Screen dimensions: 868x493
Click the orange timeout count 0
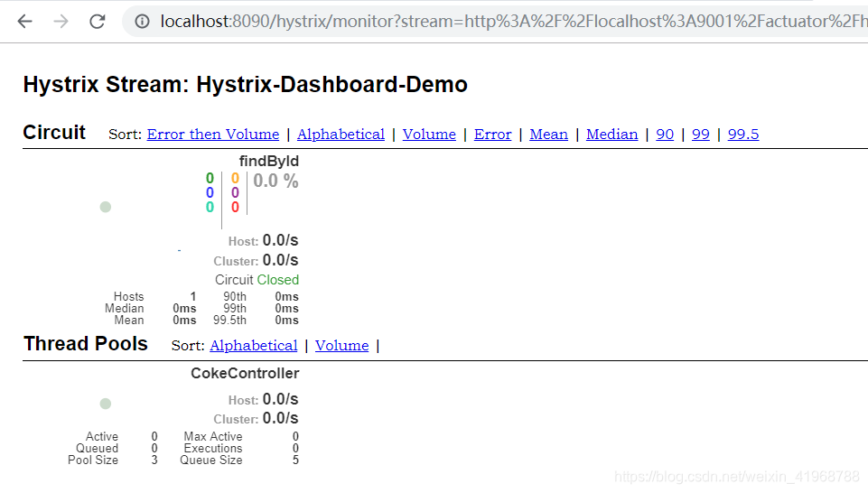click(235, 178)
